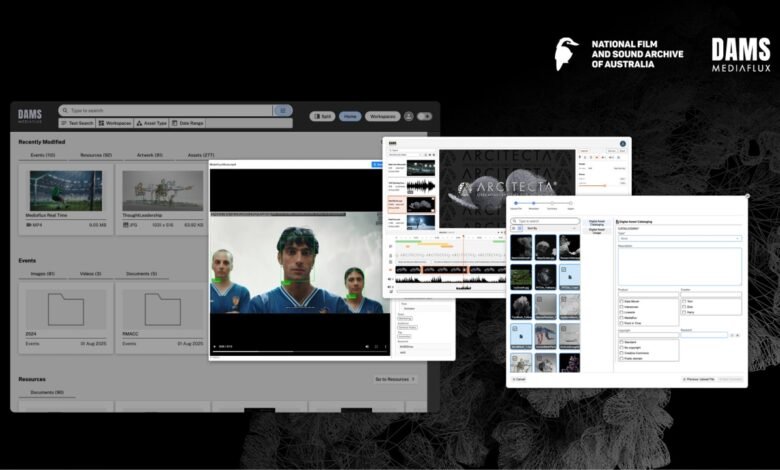Viewport: 780px width, 470px height.
Task: Select the second step in the upload stepper
Action: (533, 203)
